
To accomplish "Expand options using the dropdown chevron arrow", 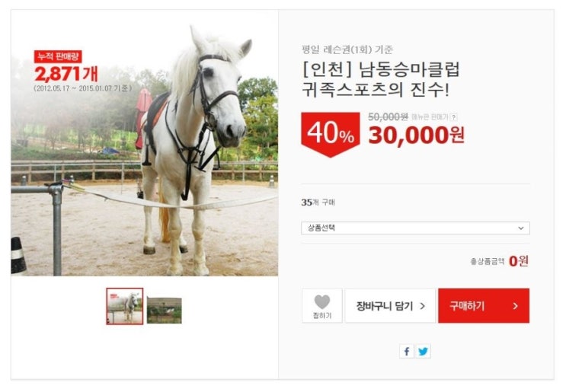I will click(521, 228).
